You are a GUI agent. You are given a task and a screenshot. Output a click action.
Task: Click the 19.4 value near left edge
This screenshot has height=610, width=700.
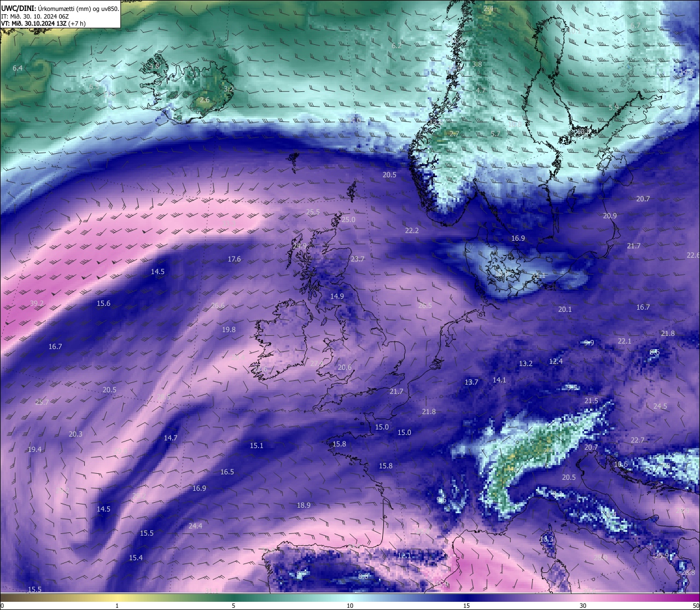pos(34,449)
